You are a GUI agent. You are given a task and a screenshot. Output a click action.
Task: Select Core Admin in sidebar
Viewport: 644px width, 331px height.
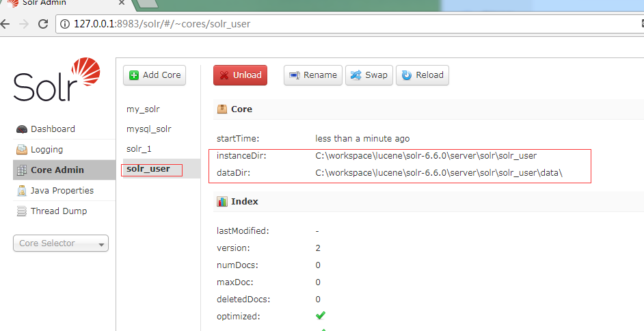[64, 170]
